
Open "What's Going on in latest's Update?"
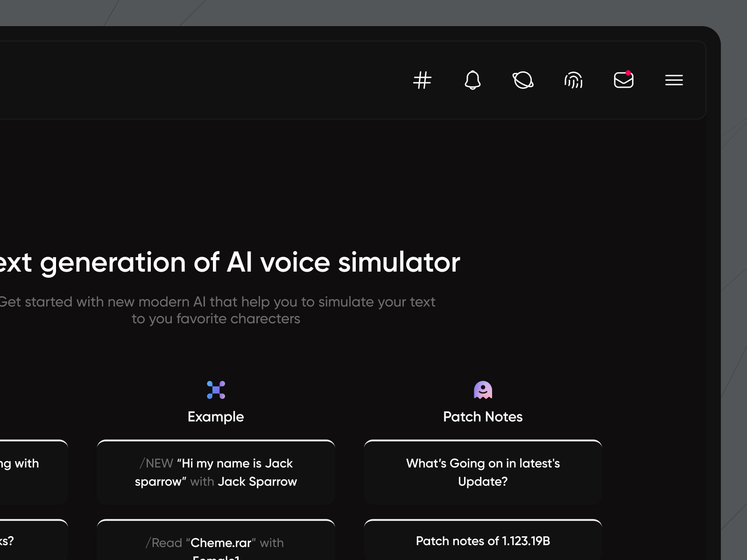pyautogui.click(x=483, y=472)
